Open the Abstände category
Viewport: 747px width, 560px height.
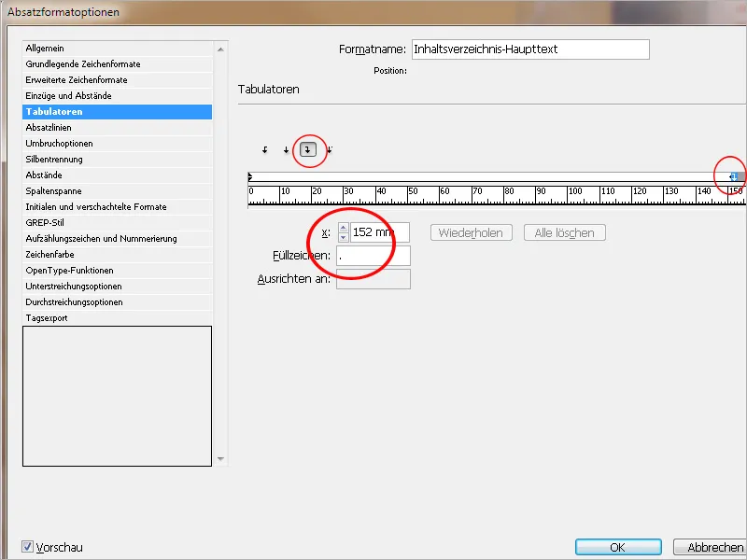click(x=118, y=175)
